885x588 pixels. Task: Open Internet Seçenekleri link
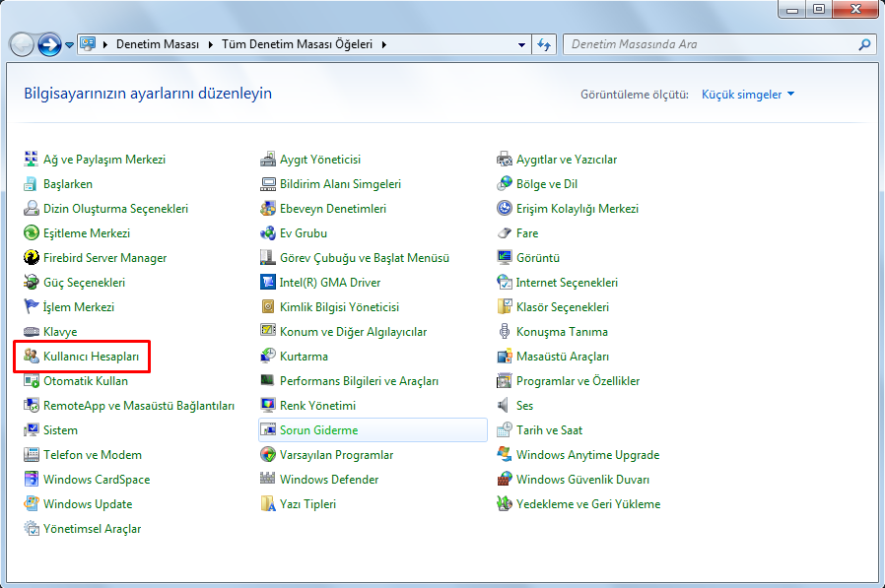[567, 283]
